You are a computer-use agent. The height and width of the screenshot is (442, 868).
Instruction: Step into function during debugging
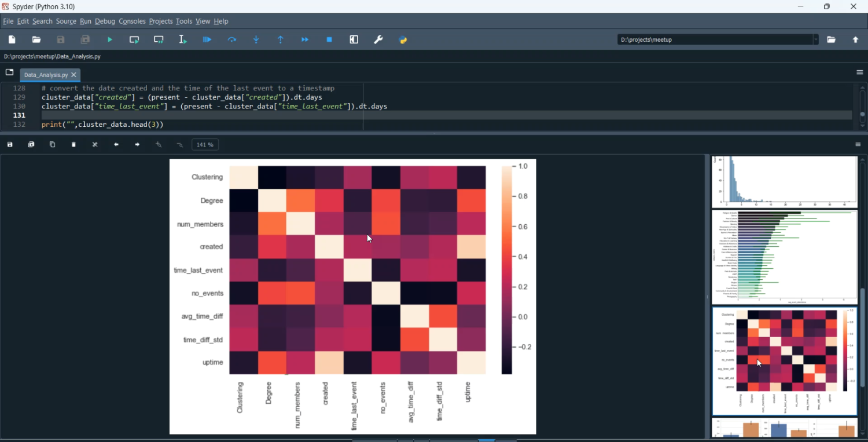click(x=256, y=39)
